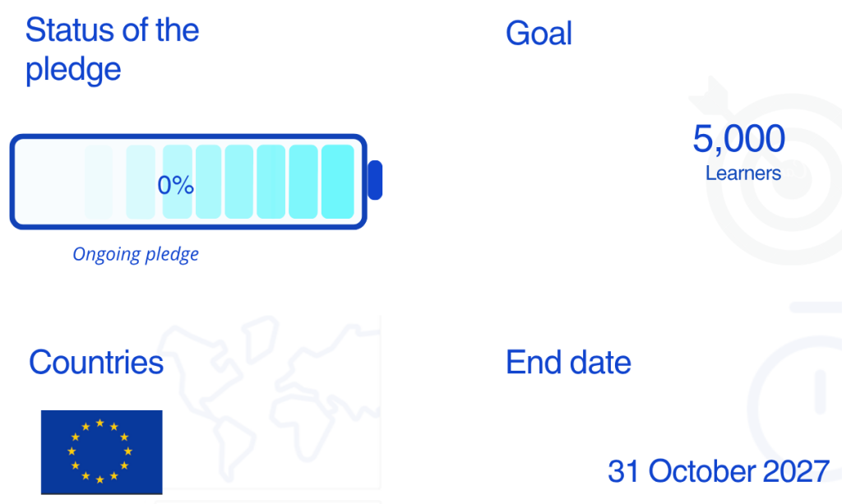This screenshot has width=842, height=504.
Task: Select the "Goal" heading
Action: pos(539,34)
